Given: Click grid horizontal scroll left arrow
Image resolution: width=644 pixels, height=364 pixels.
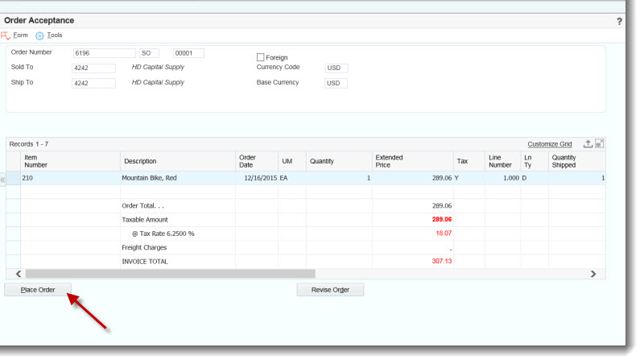Looking at the screenshot, I should point(19,274).
